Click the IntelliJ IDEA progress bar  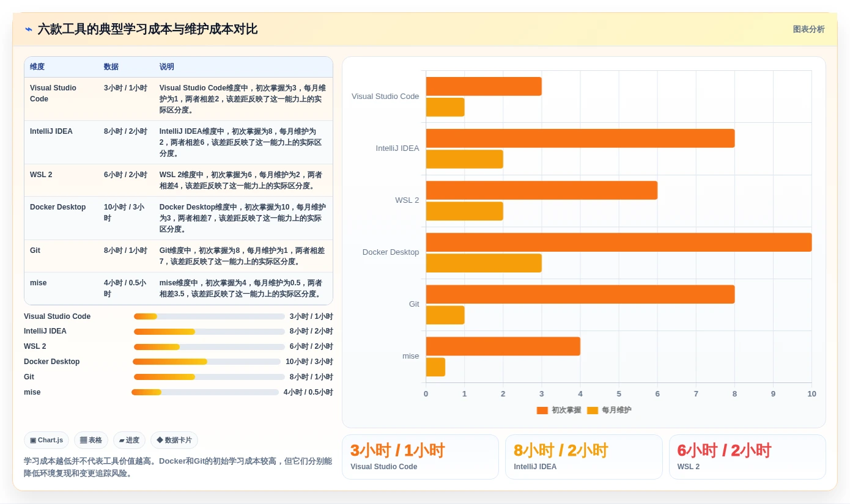[209, 332]
